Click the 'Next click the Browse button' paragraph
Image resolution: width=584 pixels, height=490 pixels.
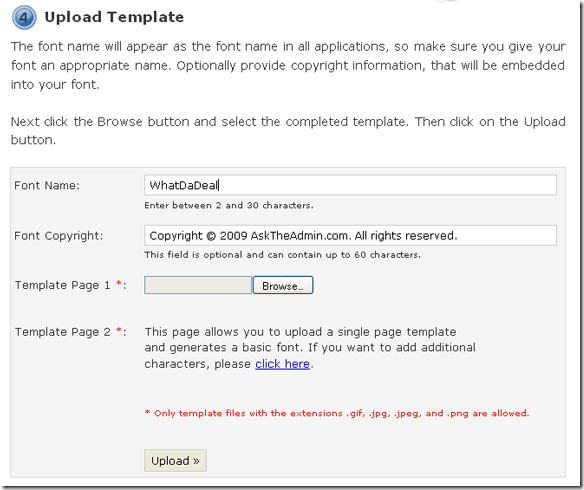(288, 131)
